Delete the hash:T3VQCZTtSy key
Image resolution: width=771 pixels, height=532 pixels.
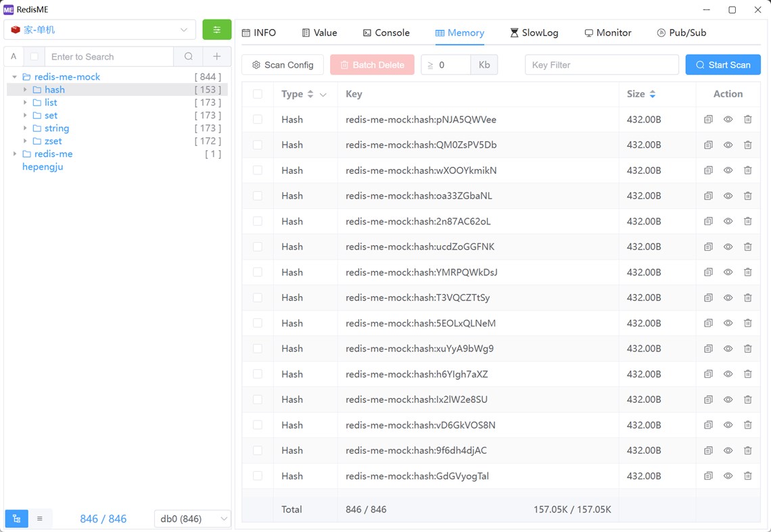coord(747,297)
